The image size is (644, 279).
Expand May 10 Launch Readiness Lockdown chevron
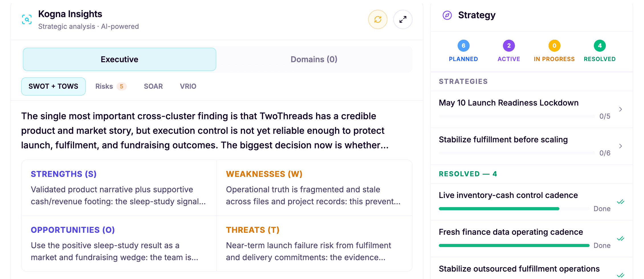coord(620,109)
